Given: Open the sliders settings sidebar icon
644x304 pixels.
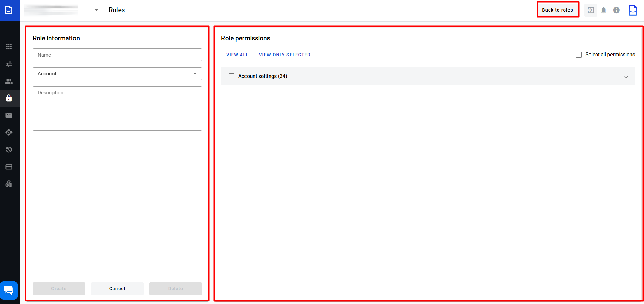Looking at the screenshot, I should pyautogui.click(x=9, y=64).
